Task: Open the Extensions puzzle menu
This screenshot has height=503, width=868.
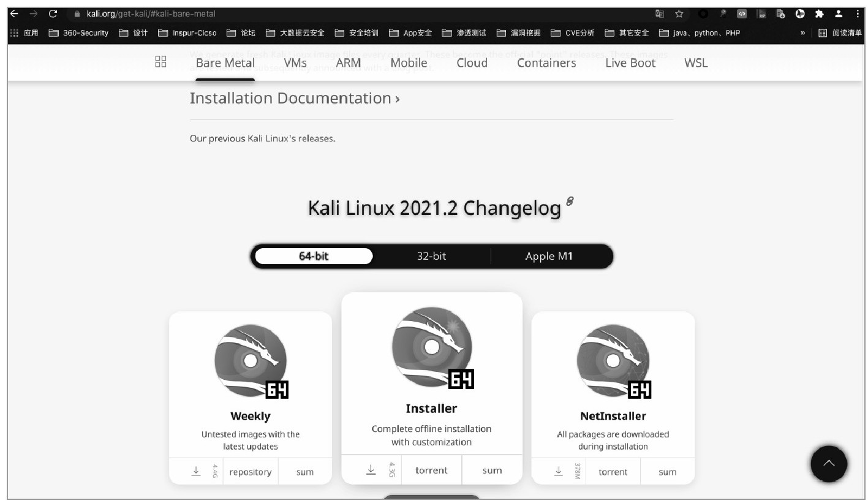Action: [819, 13]
